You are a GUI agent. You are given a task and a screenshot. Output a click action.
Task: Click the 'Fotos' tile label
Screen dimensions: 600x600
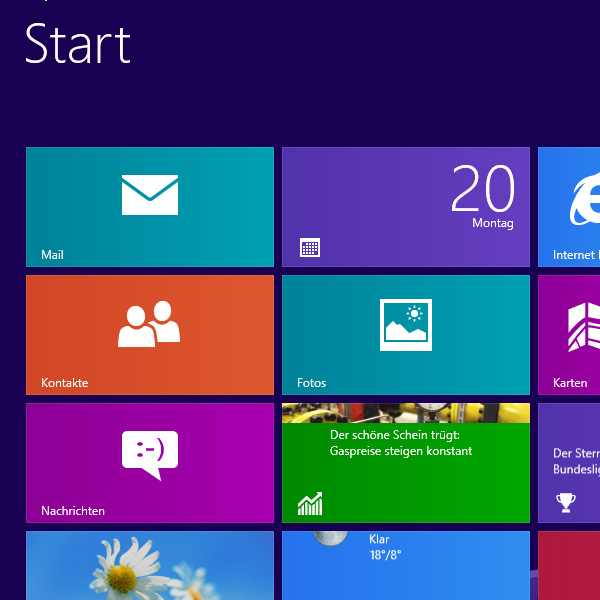click(311, 383)
